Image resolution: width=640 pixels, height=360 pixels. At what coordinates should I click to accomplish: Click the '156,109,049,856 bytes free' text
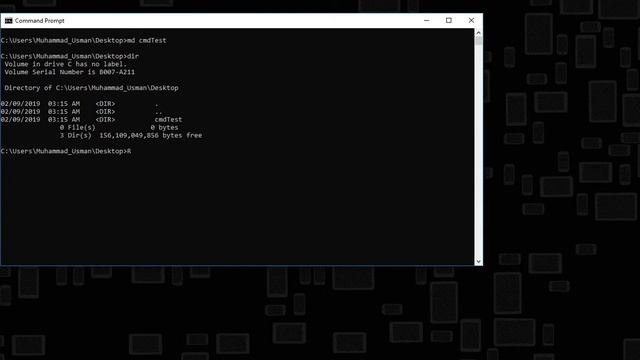coord(151,135)
